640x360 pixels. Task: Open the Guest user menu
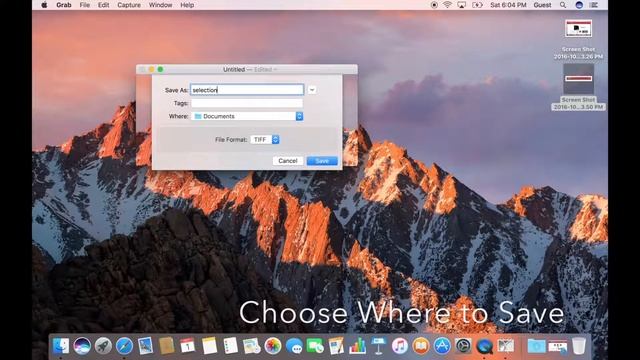pyautogui.click(x=542, y=5)
